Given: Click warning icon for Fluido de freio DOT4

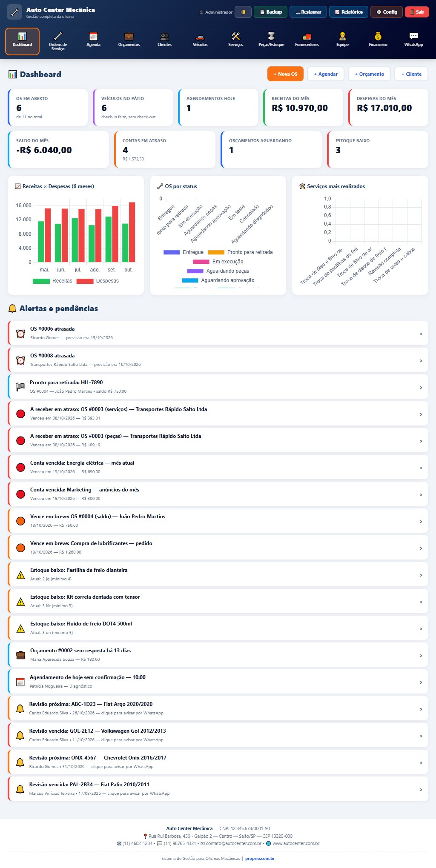Looking at the screenshot, I should point(20,628).
